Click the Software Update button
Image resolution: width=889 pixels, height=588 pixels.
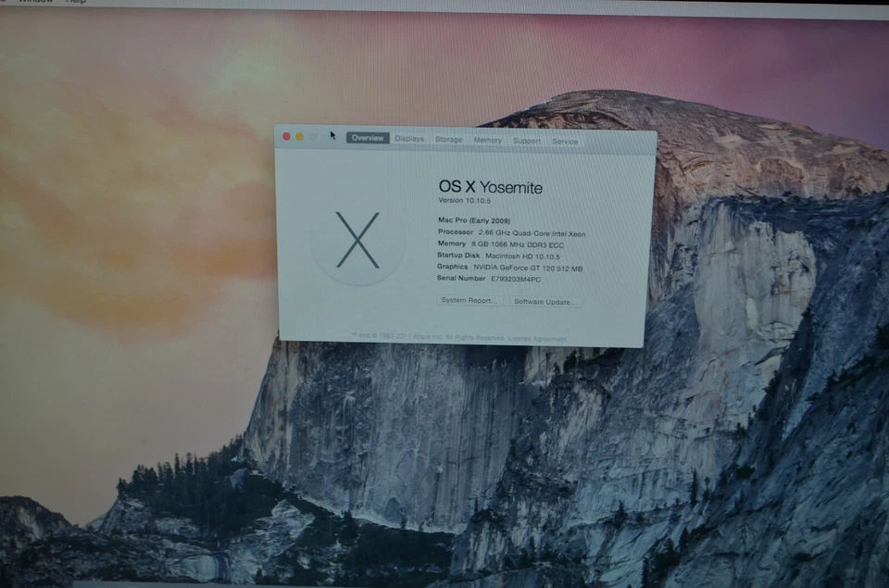(545, 302)
